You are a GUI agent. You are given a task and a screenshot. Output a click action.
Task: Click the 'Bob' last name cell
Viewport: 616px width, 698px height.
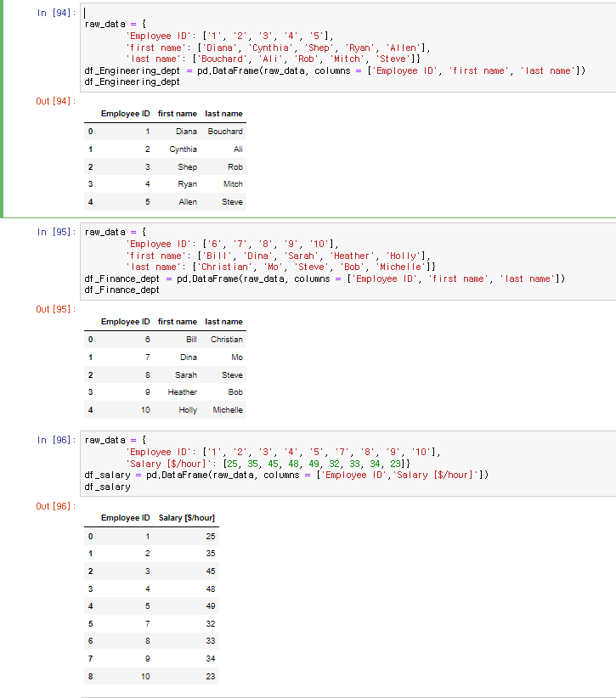click(235, 391)
